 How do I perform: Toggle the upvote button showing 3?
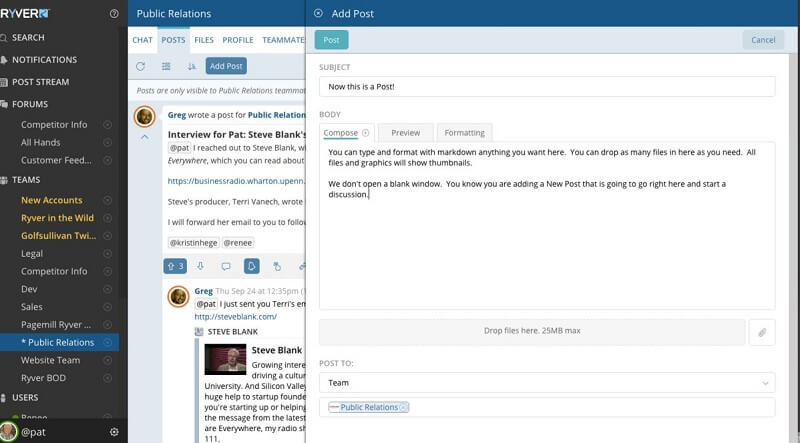point(175,266)
